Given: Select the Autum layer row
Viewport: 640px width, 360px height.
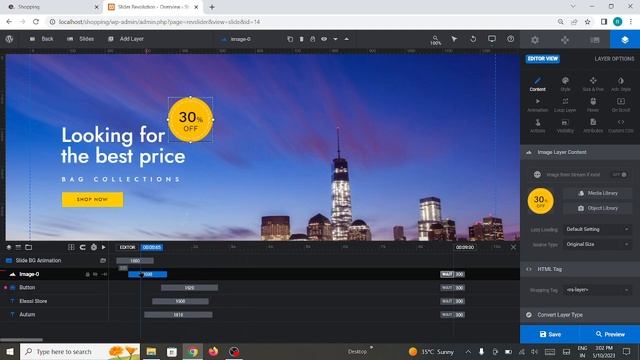Looking at the screenshot, I should [x=54, y=315].
